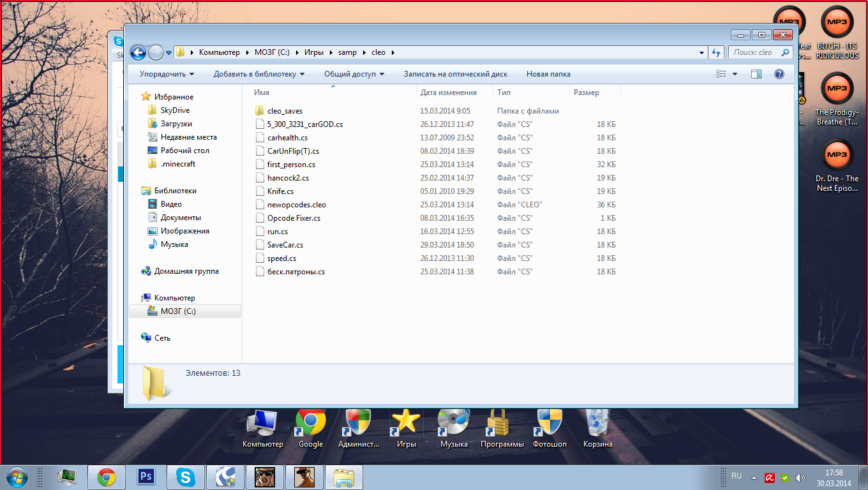
Task: Expand the Общий доступ dropdown
Action: tap(354, 74)
